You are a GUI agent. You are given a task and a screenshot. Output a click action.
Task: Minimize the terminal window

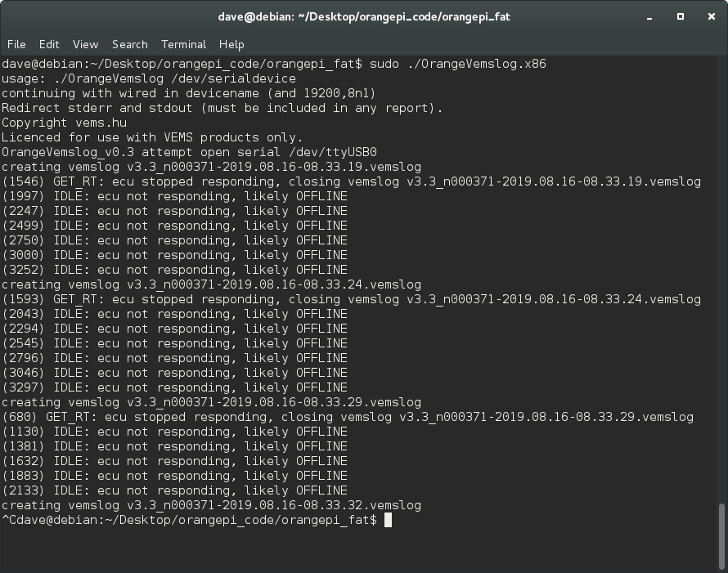pyautogui.click(x=649, y=16)
